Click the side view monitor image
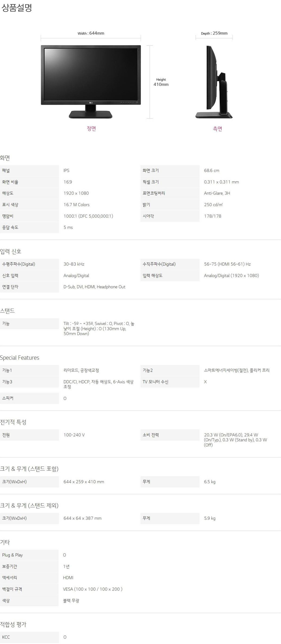Viewport: 281px width, 644px height. pos(217,82)
